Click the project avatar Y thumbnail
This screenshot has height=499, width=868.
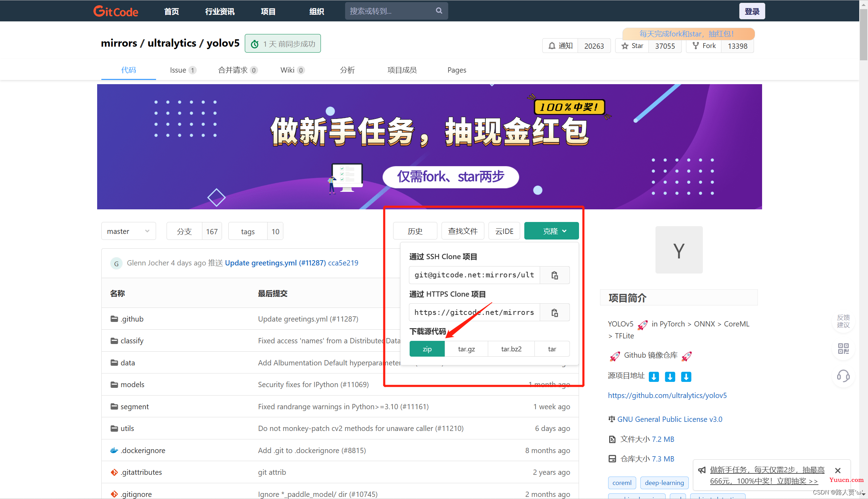[679, 250]
